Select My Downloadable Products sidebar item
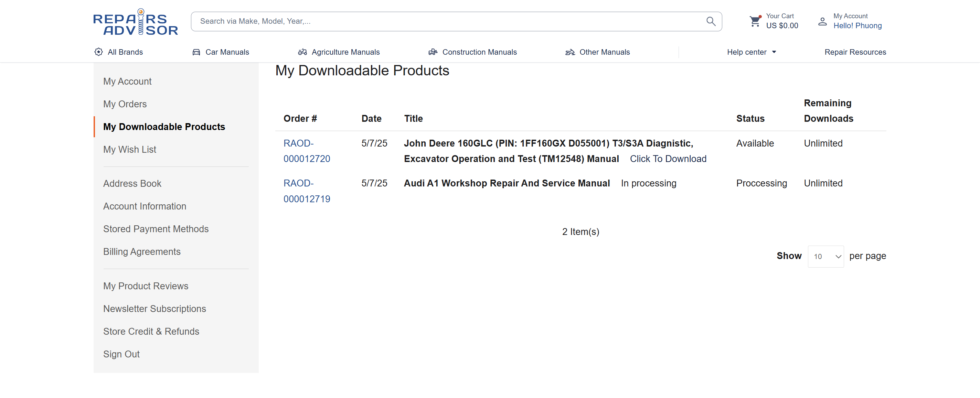Viewport: 980px width, 398px height. pos(164,127)
